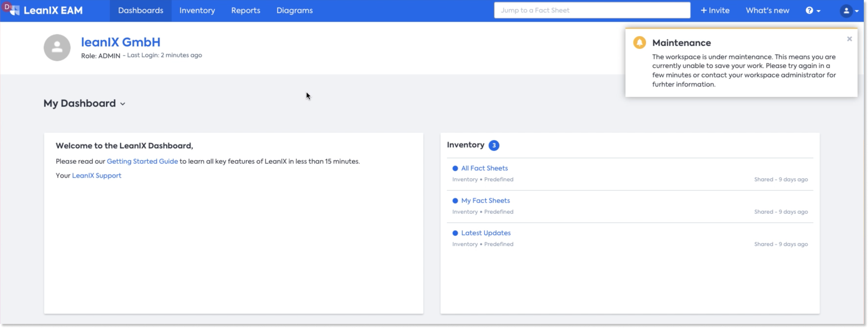Expand the My Dashboard dropdown chevron
This screenshot has height=328, width=868.
123,104
